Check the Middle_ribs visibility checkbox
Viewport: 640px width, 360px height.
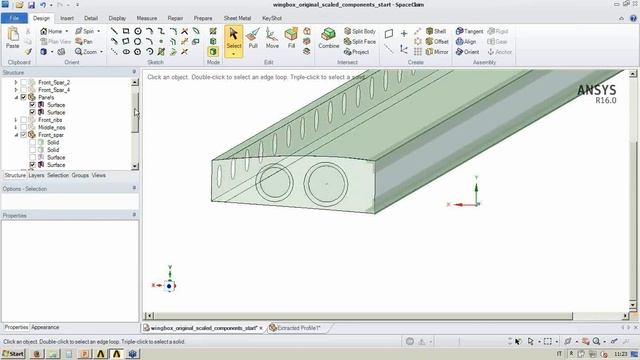point(23,127)
